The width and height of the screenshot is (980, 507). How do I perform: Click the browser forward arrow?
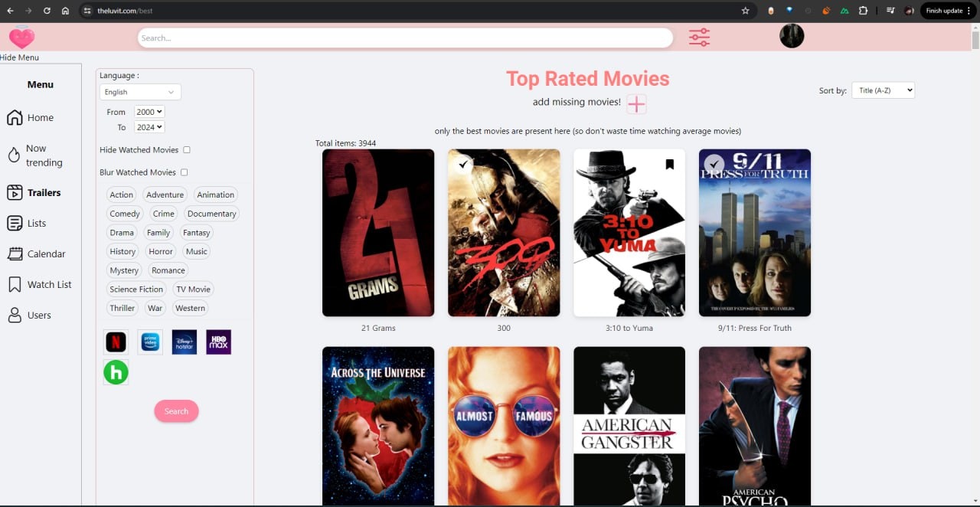point(28,11)
